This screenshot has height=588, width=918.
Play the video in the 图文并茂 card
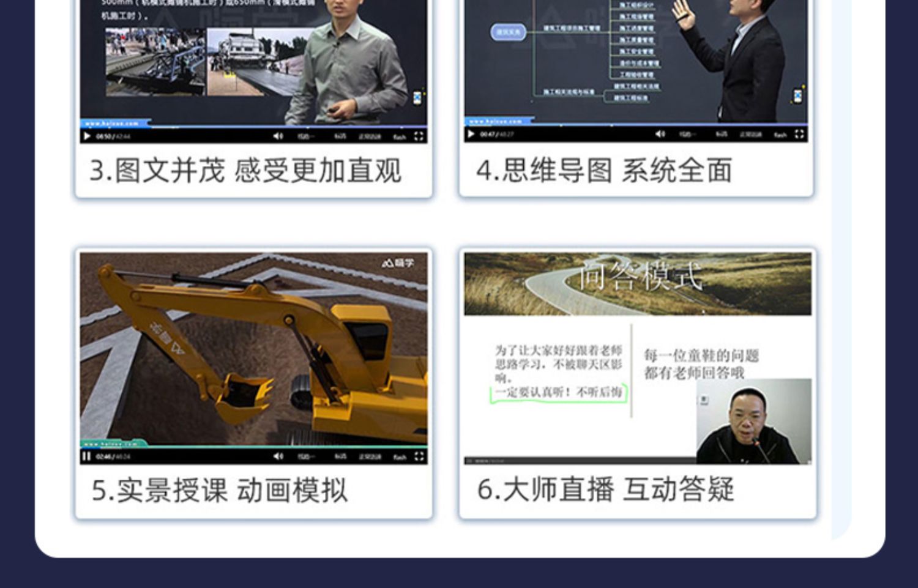87,136
